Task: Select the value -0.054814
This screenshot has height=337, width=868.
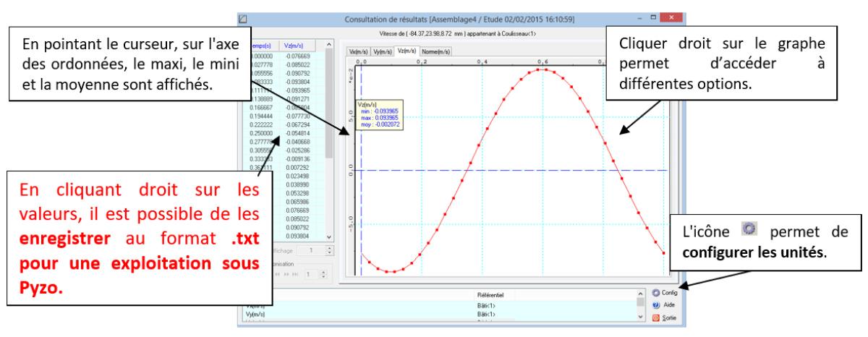Action: coord(297,133)
